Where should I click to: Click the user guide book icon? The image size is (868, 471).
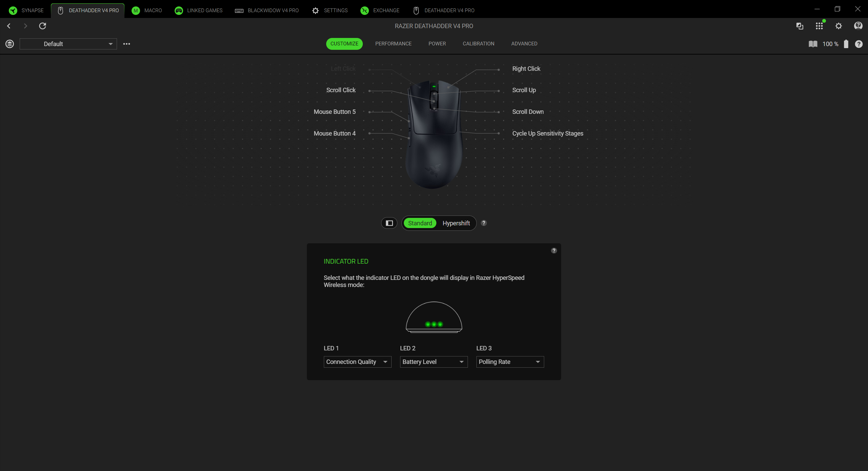(x=813, y=44)
